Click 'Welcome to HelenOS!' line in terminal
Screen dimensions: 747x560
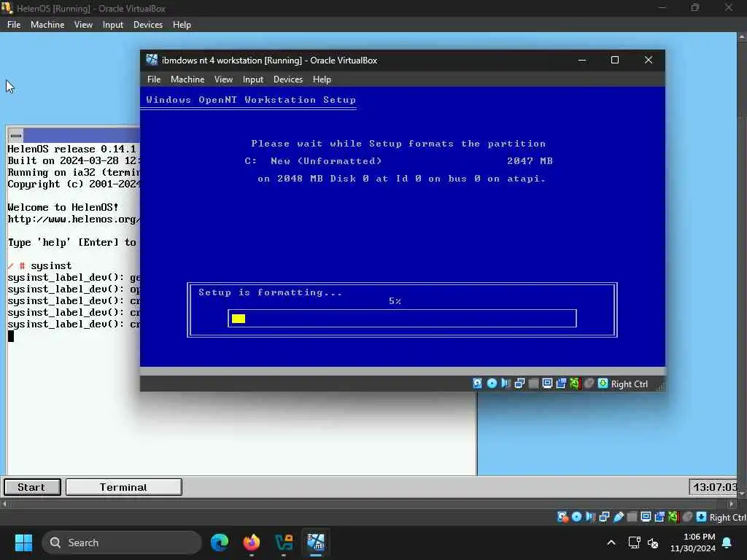pyautogui.click(x=63, y=207)
